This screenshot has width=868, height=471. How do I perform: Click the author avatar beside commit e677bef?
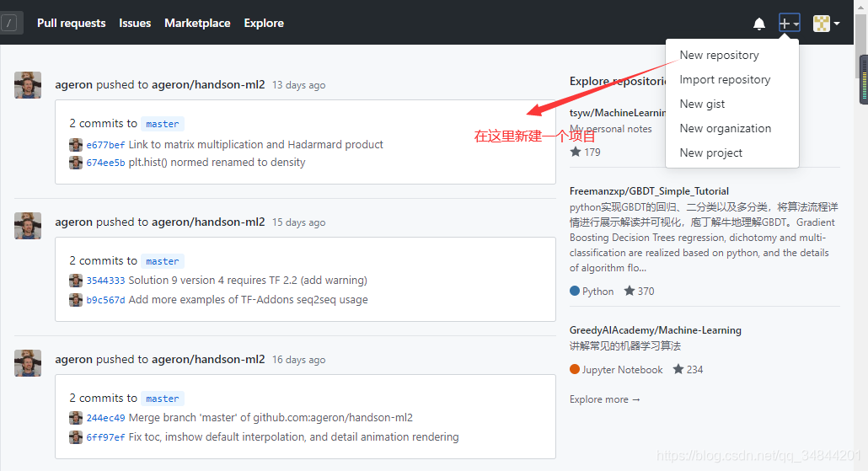click(76, 145)
